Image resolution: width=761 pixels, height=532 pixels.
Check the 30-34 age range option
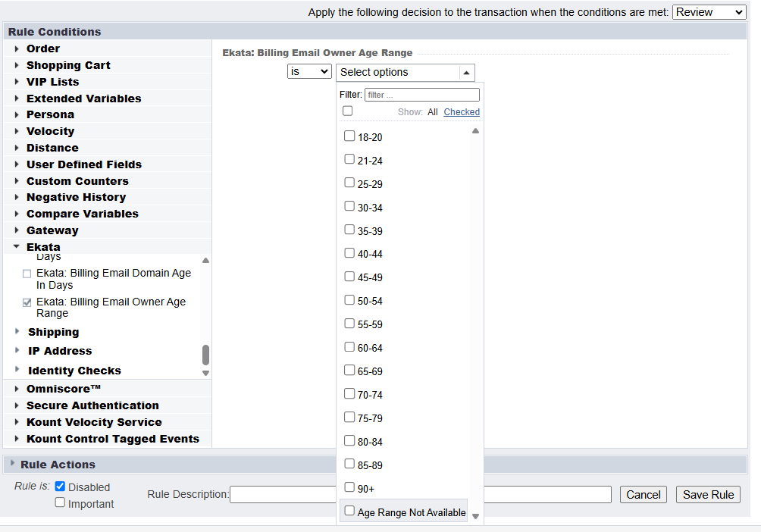(349, 206)
